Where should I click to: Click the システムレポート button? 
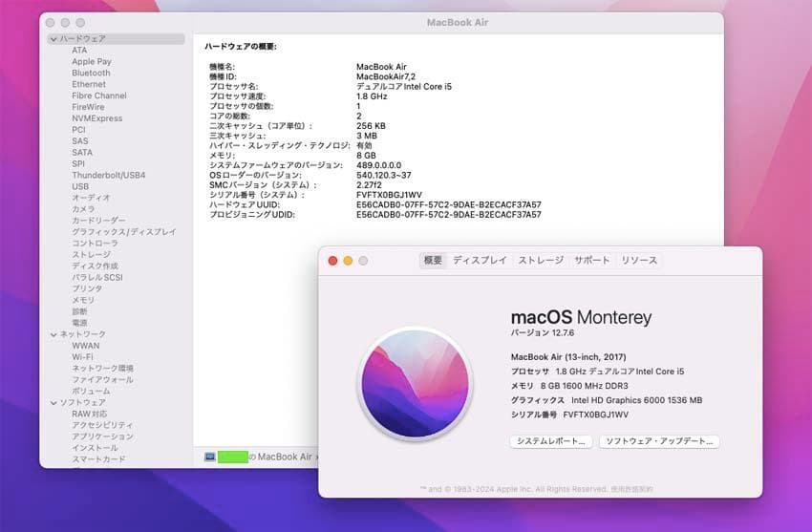pyautogui.click(x=551, y=441)
